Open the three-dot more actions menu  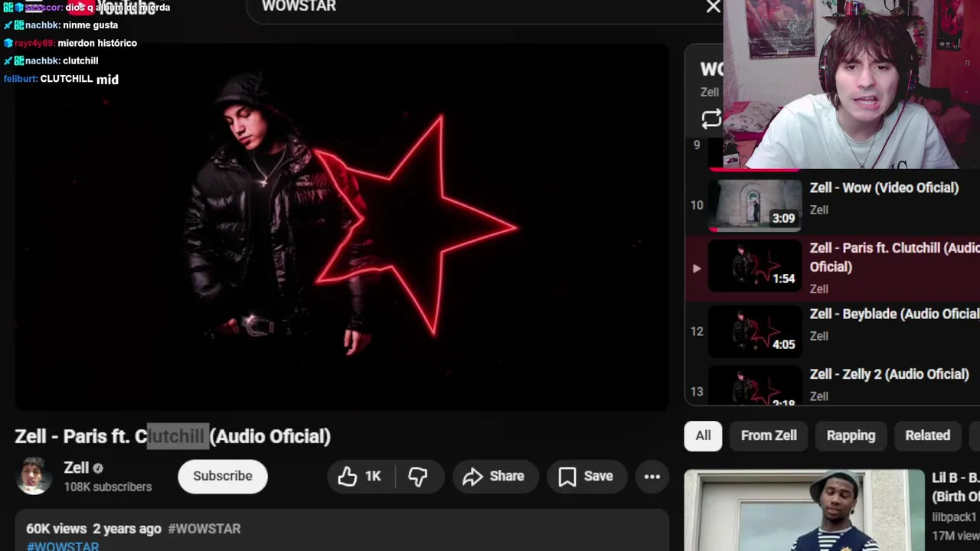pos(652,476)
